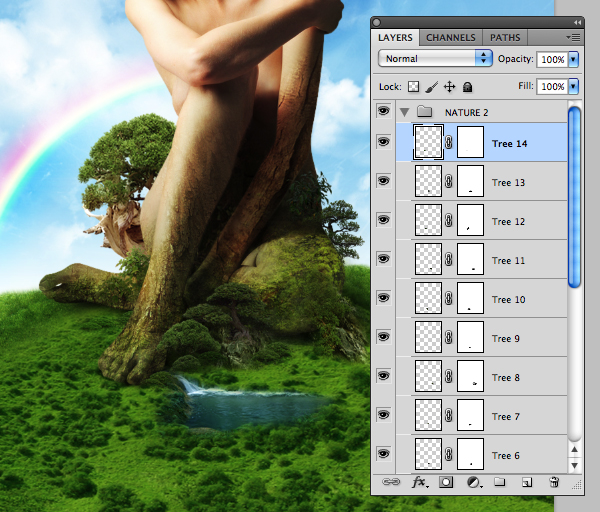This screenshot has width=600, height=512.
Task: Hide the Tree 7 layer
Action: 383,415
